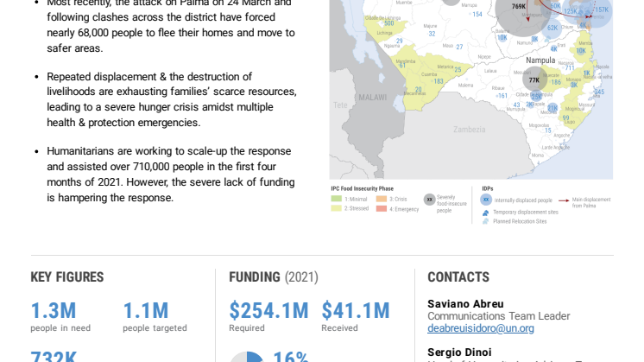Click the green 1: Minimal color swatch
Image resolution: width=644 pixels, height=362 pixels.
[337, 199]
